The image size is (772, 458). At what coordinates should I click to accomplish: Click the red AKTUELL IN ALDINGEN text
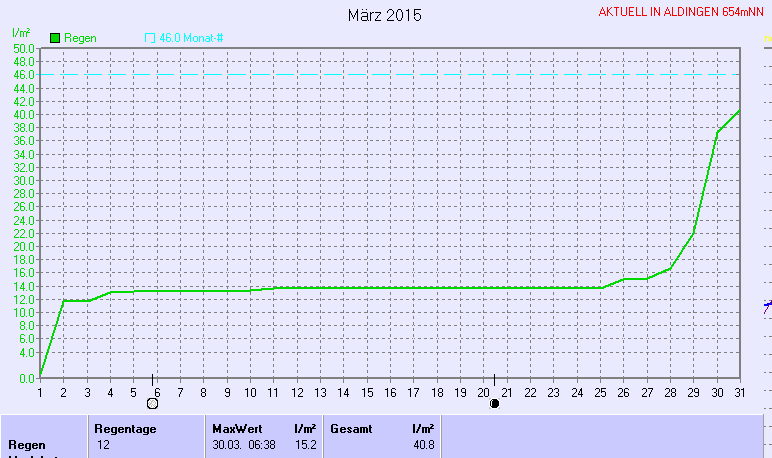[x=682, y=13]
